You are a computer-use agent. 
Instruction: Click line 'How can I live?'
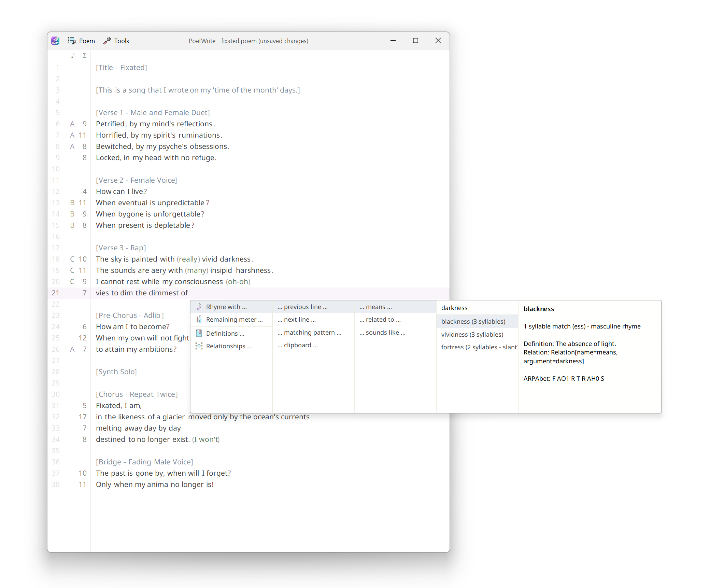click(x=122, y=192)
